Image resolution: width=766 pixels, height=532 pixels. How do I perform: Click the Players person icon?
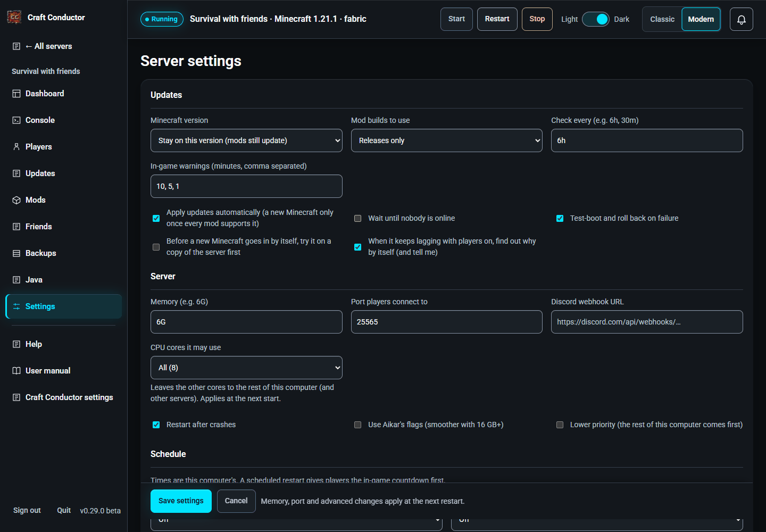tap(16, 147)
